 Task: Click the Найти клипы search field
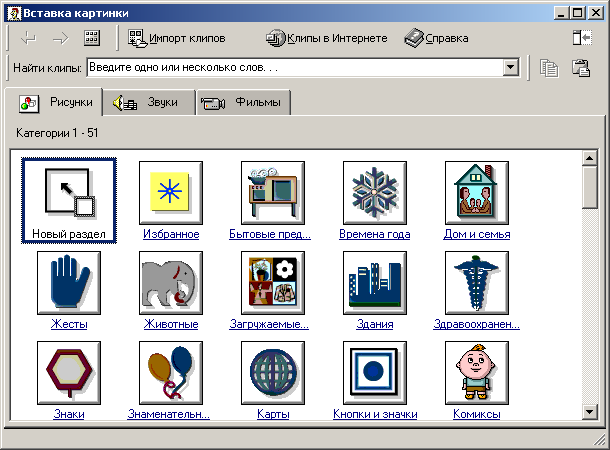coord(294,68)
